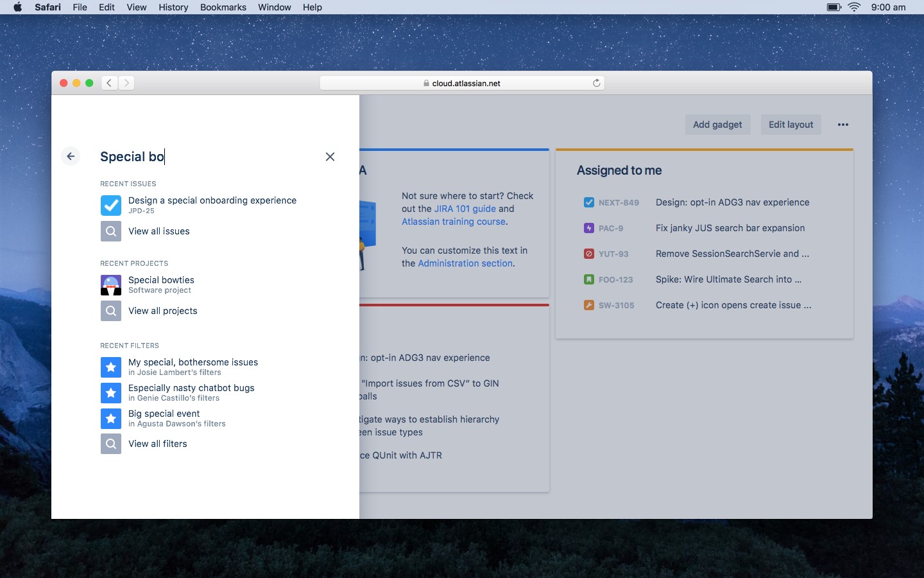Open Especially nasty chatbot bugs filter
924x578 pixels.
tap(191, 388)
